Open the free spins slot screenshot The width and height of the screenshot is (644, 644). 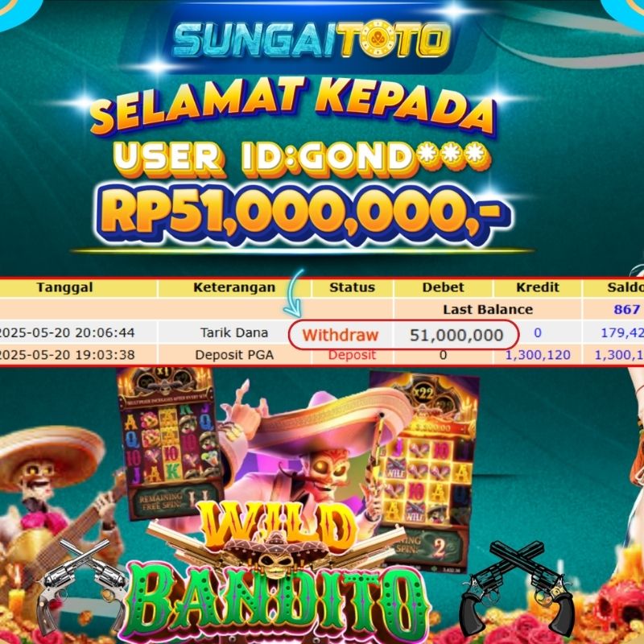pos(170,443)
